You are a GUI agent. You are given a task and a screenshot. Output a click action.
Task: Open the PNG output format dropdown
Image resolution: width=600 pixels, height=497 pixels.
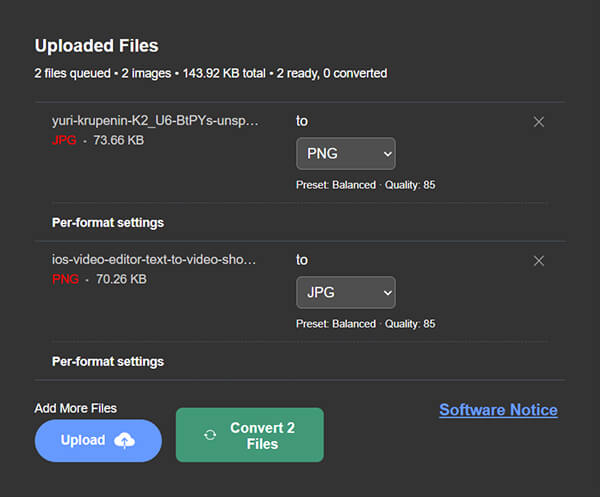[x=346, y=153]
